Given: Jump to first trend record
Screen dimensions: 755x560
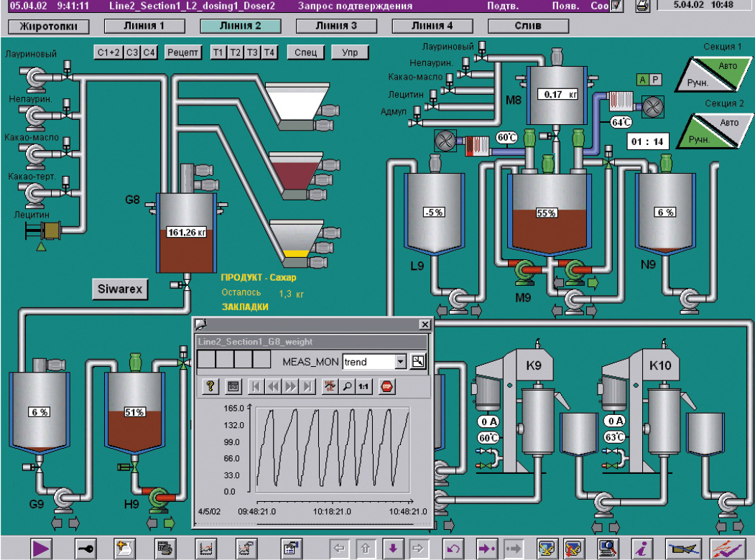Looking at the screenshot, I should point(256,386).
